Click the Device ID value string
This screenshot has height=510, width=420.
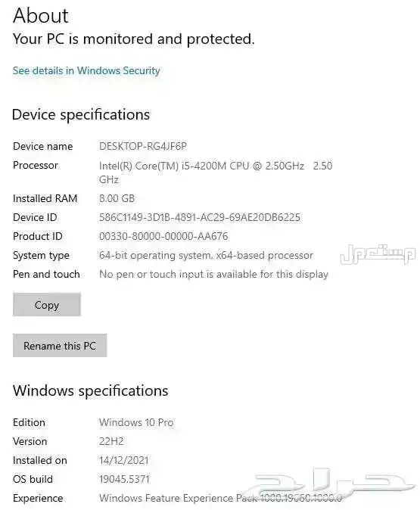pyautogui.click(x=200, y=217)
